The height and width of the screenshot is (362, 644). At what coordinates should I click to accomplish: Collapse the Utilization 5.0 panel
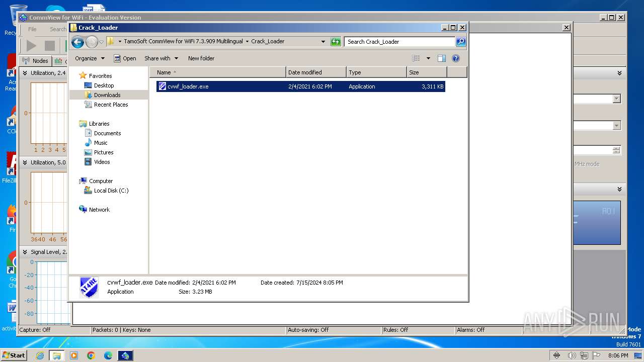(25, 162)
